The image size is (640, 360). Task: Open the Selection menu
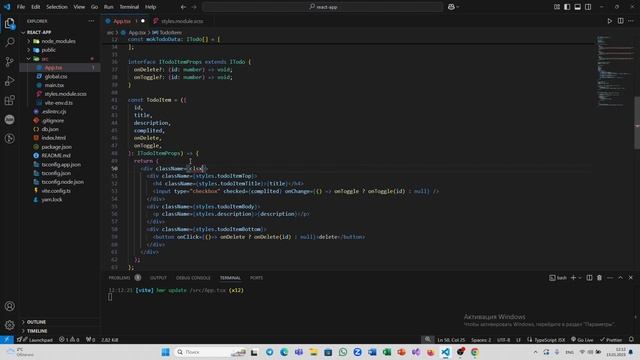[57, 7]
